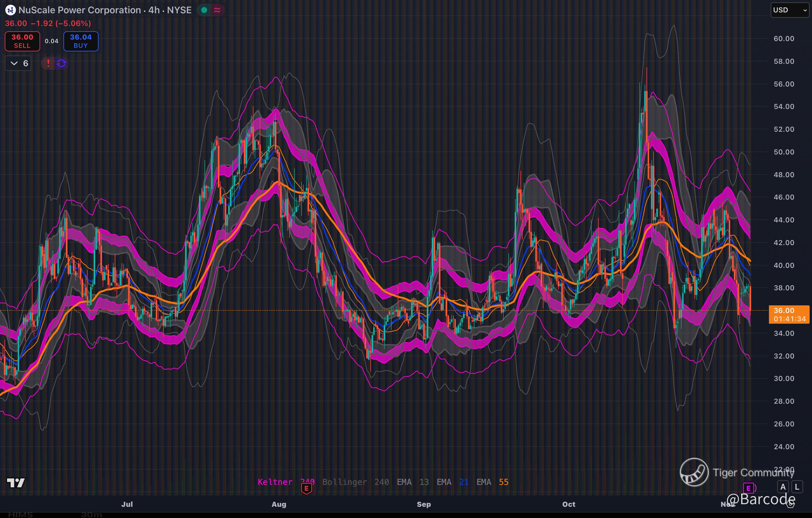Click the SELL 36.00 button

[22, 41]
